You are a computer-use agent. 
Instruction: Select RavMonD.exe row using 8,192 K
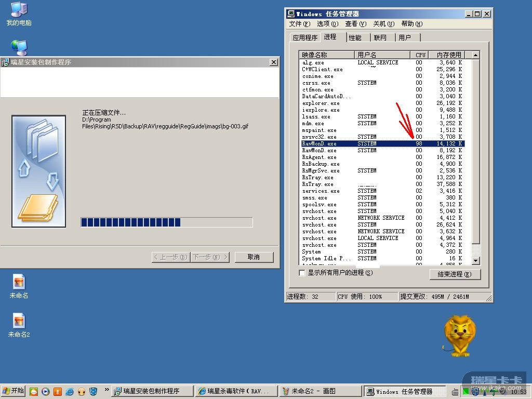click(x=382, y=150)
